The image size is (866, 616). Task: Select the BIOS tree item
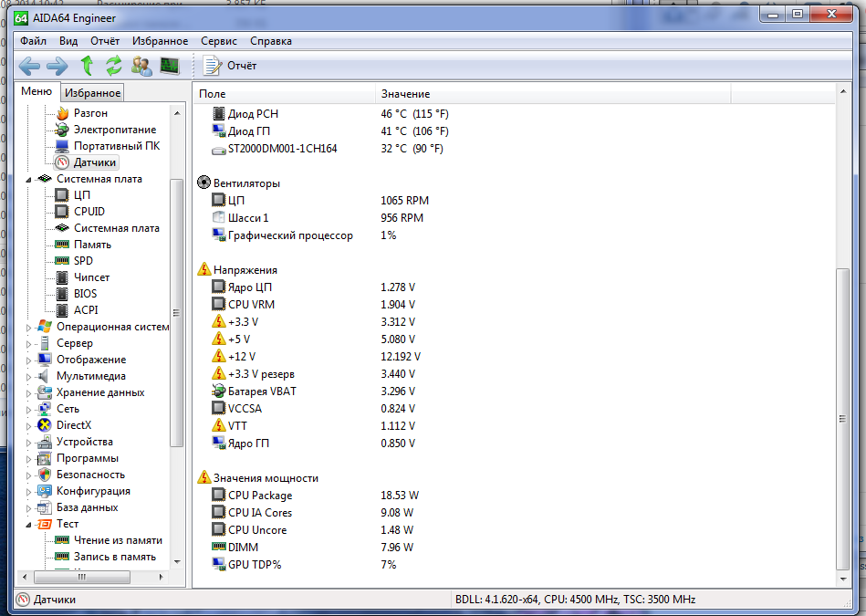pos(85,293)
